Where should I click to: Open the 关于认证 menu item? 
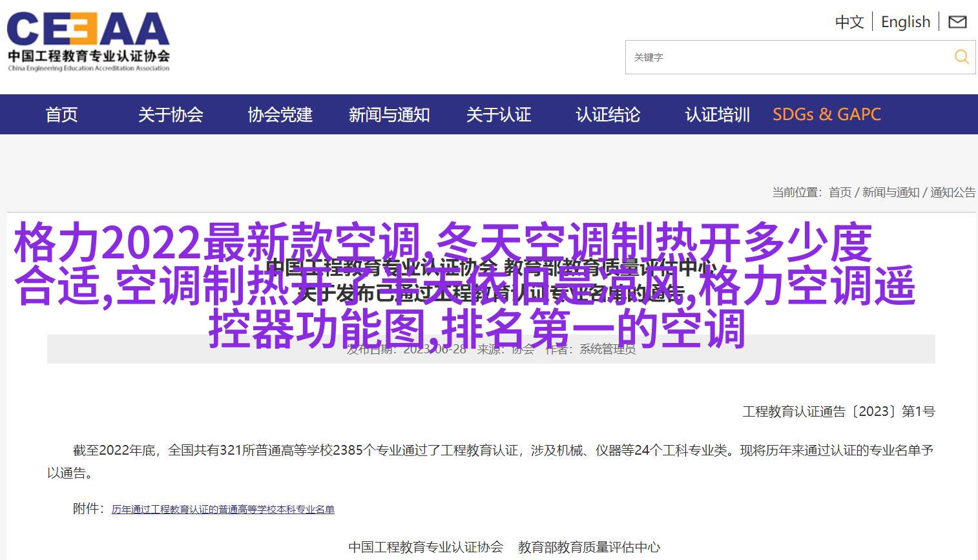[499, 115]
